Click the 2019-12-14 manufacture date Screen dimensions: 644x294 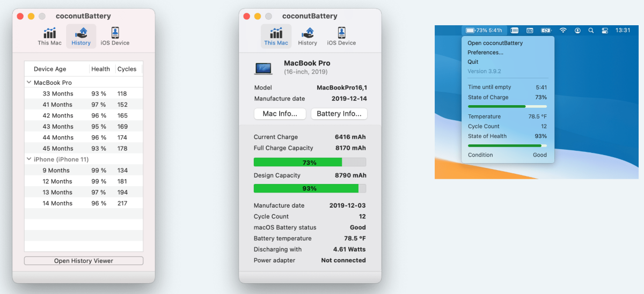[348, 99]
